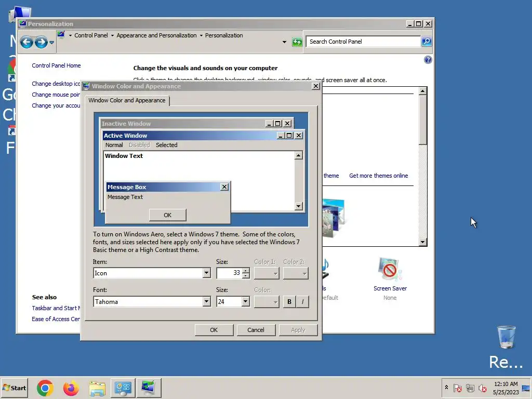Open Windows Explorer from the taskbar

point(97,388)
